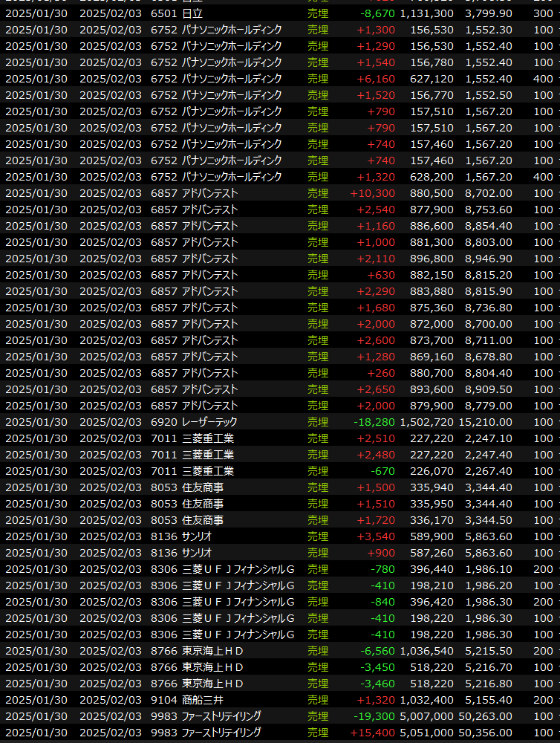Select stock code 6920
Image resolution: width=560 pixels, height=743 pixels.
point(163,422)
